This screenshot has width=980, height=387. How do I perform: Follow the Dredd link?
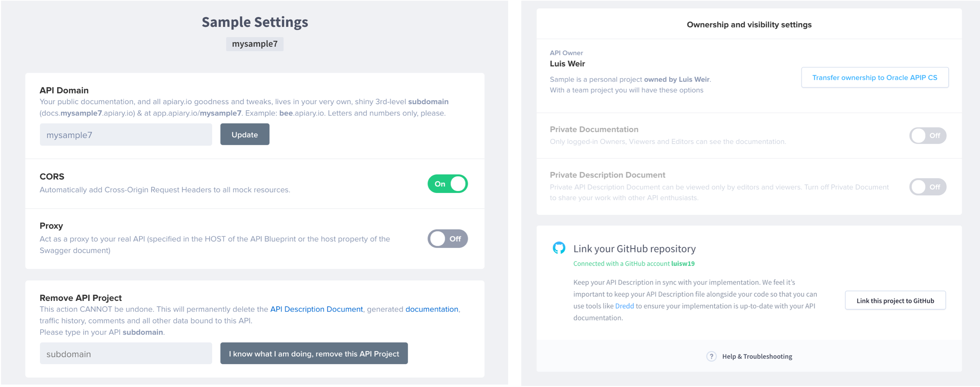[624, 306]
